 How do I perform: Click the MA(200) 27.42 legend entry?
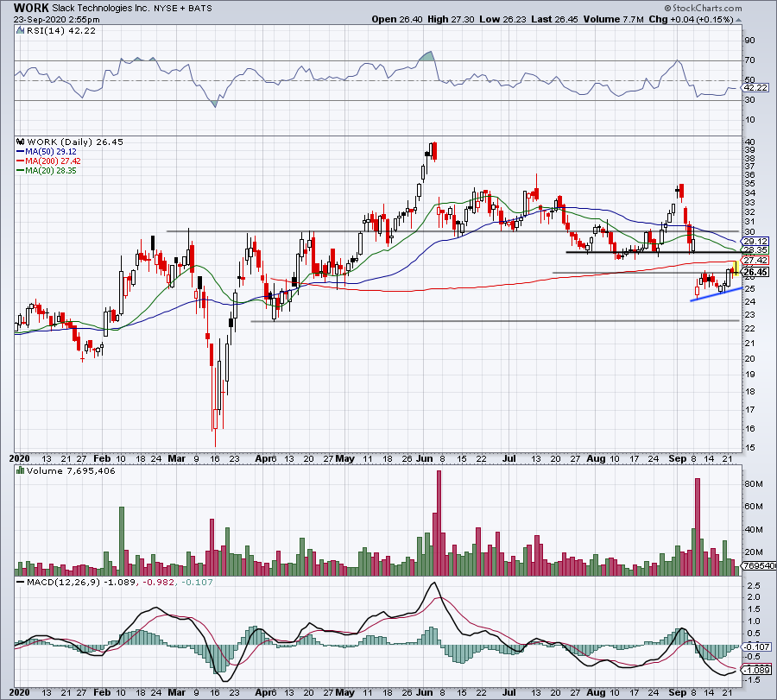coord(53,161)
